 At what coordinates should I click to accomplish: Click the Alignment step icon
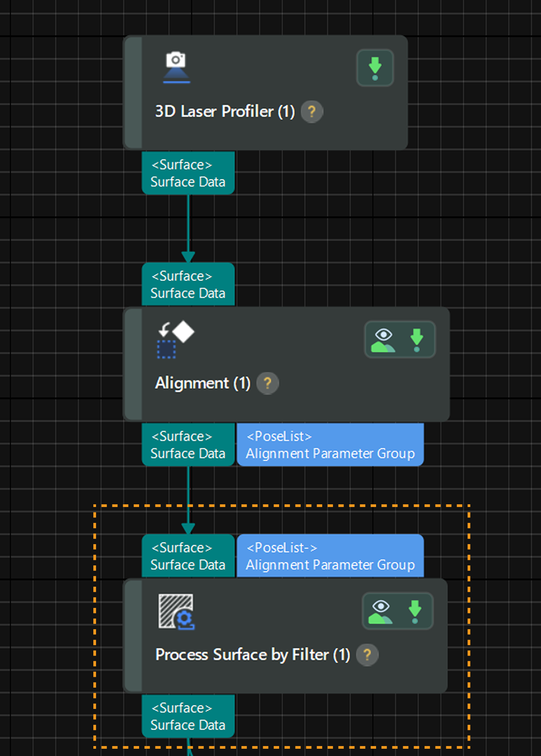point(175,340)
